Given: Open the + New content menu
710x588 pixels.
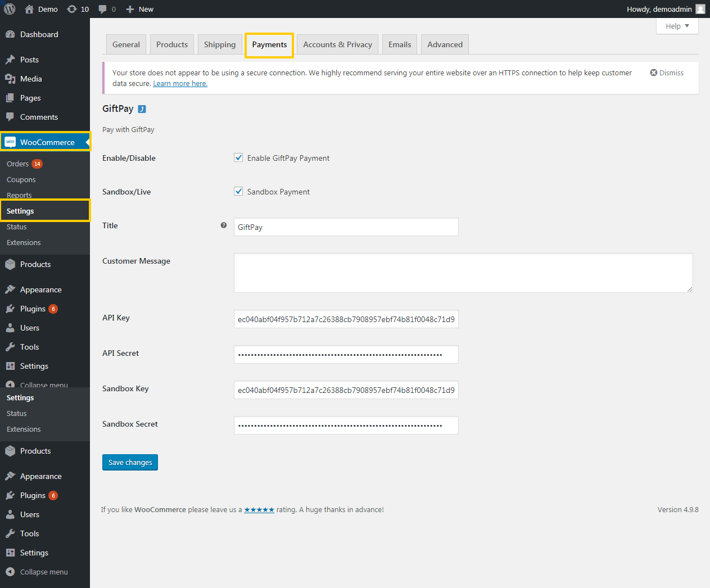Looking at the screenshot, I should click(x=139, y=9).
